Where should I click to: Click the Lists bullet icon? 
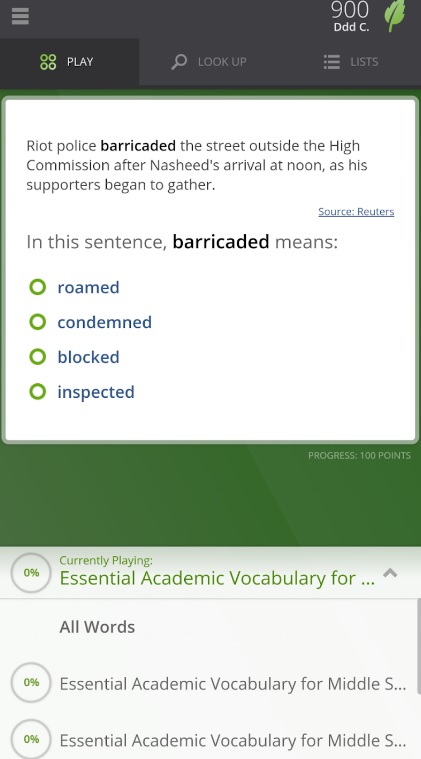click(x=331, y=62)
